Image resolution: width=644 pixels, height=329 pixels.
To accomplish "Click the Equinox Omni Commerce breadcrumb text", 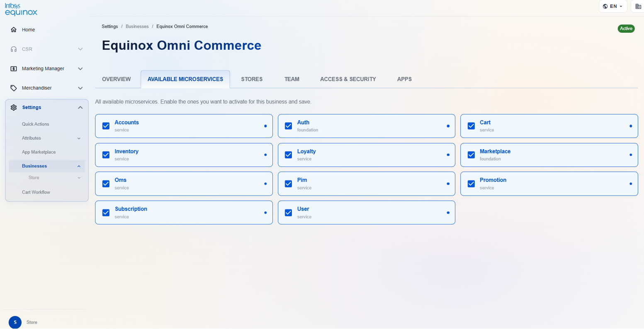I will (182, 27).
